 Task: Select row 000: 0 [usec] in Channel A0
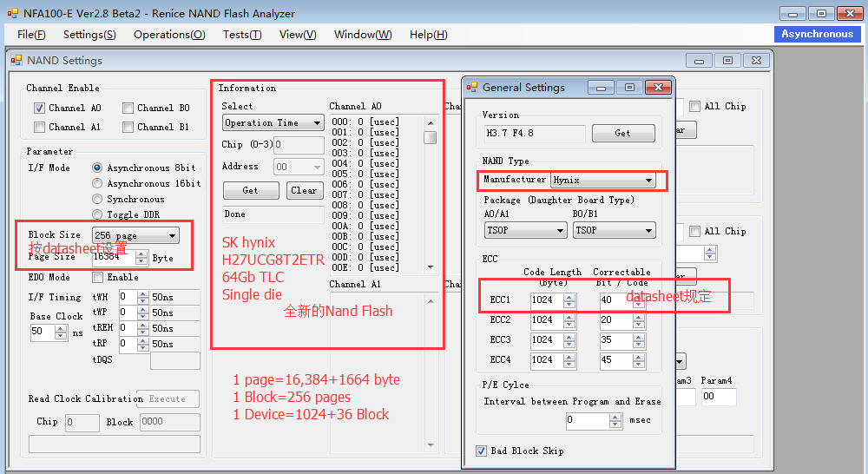point(365,122)
